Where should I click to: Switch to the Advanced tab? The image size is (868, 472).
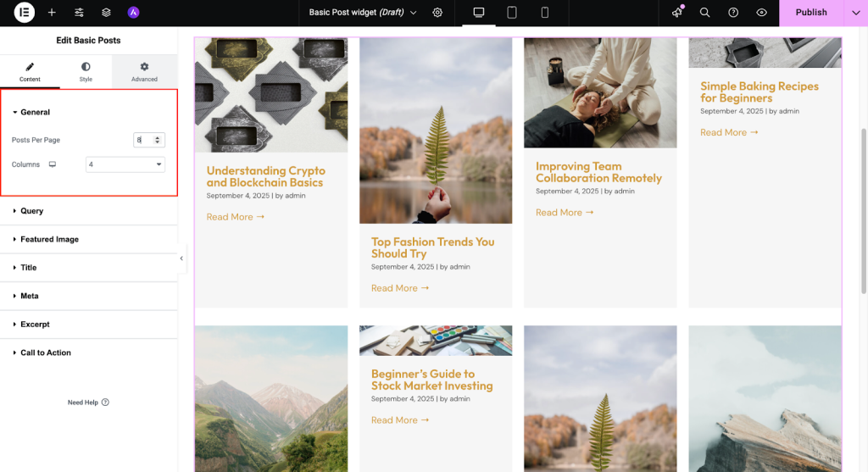point(144,72)
